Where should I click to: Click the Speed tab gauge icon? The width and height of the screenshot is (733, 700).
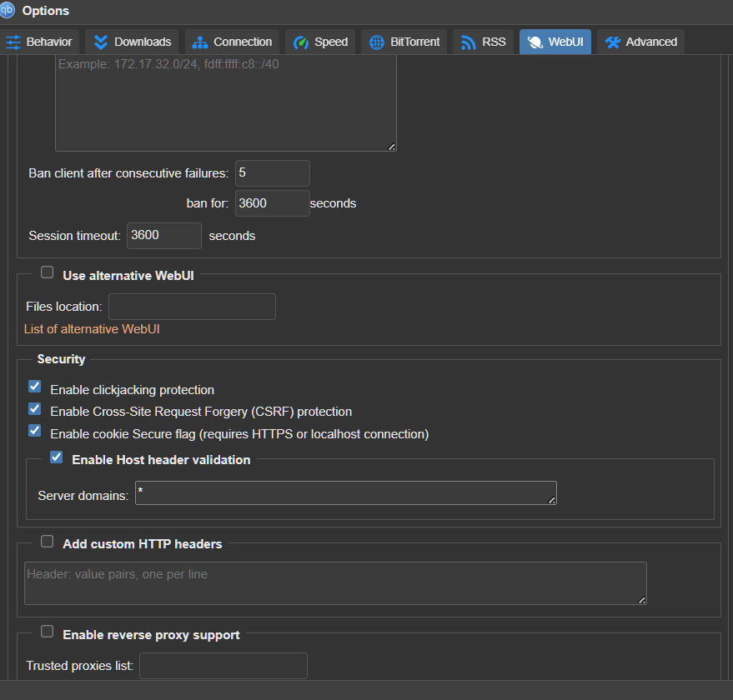tap(301, 42)
